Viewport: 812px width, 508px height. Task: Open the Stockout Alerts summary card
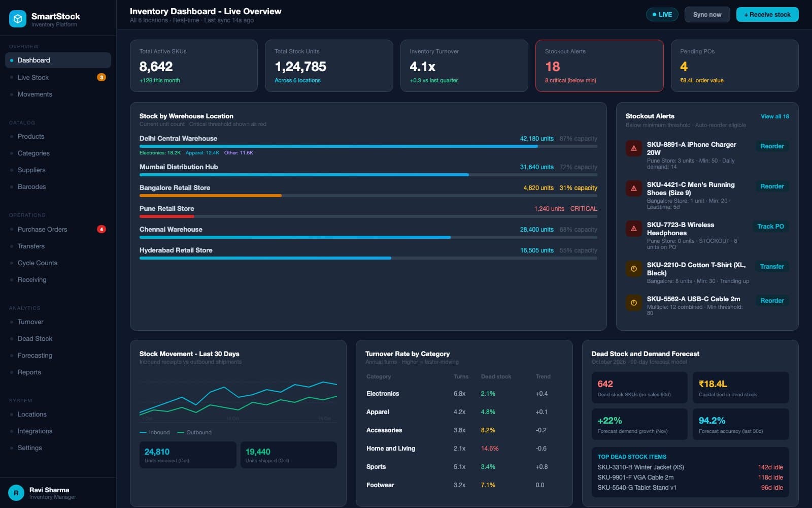599,66
